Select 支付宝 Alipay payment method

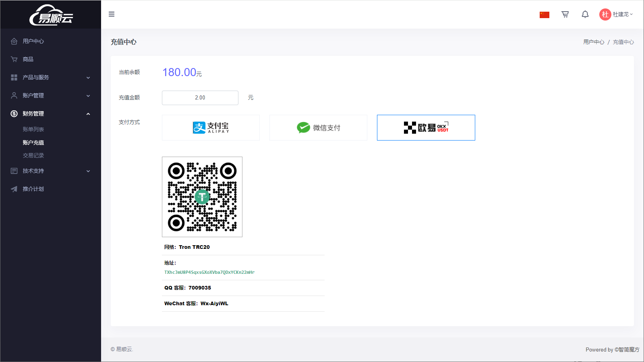tap(211, 128)
